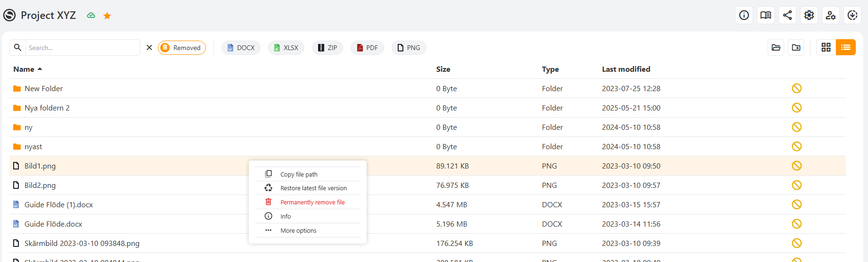
Task: Click the 5.196 MB size cell
Action: point(451,224)
